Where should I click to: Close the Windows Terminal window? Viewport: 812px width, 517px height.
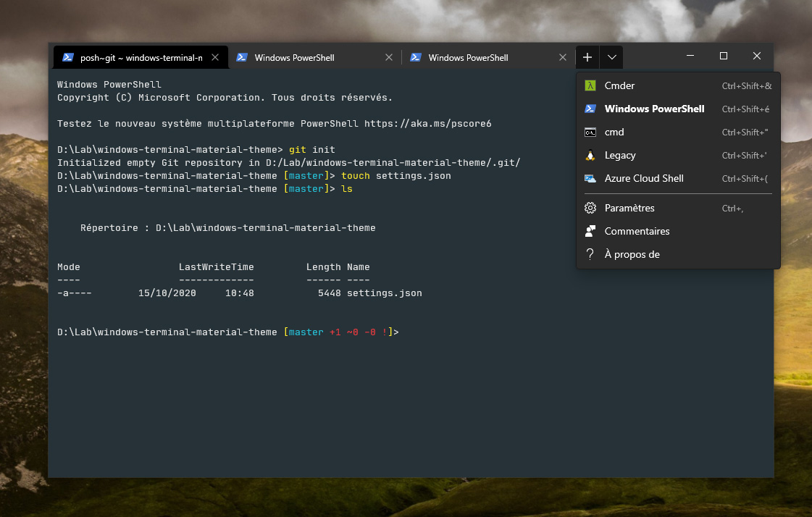[x=757, y=56]
